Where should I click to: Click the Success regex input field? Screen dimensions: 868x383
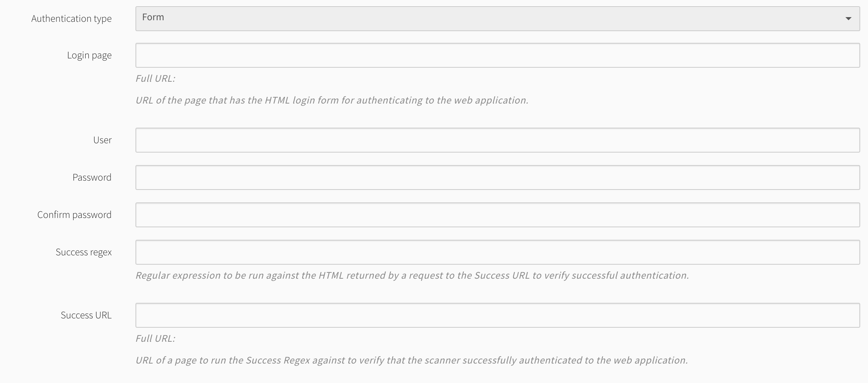497,252
